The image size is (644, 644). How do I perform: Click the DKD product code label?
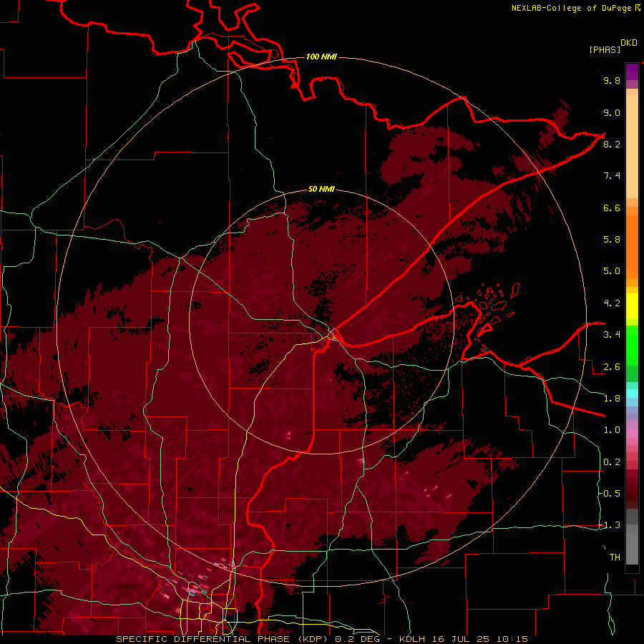(x=629, y=43)
